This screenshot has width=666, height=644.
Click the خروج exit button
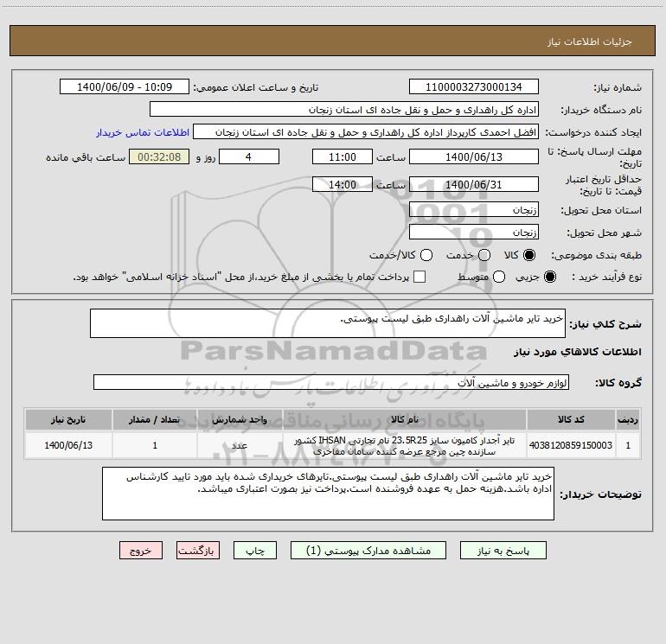(141, 551)
